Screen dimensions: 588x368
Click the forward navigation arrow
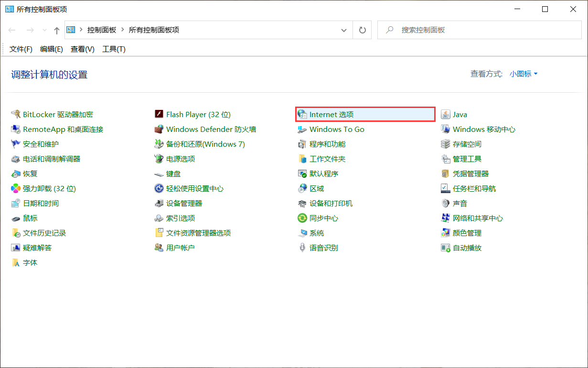[x=30, y=30]
